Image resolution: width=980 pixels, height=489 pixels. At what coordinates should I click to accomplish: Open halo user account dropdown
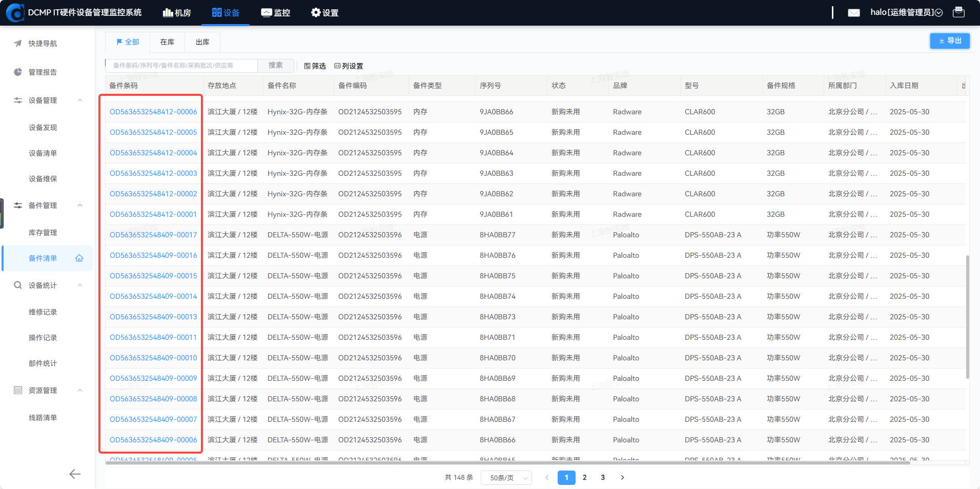(x=906, y=13)
